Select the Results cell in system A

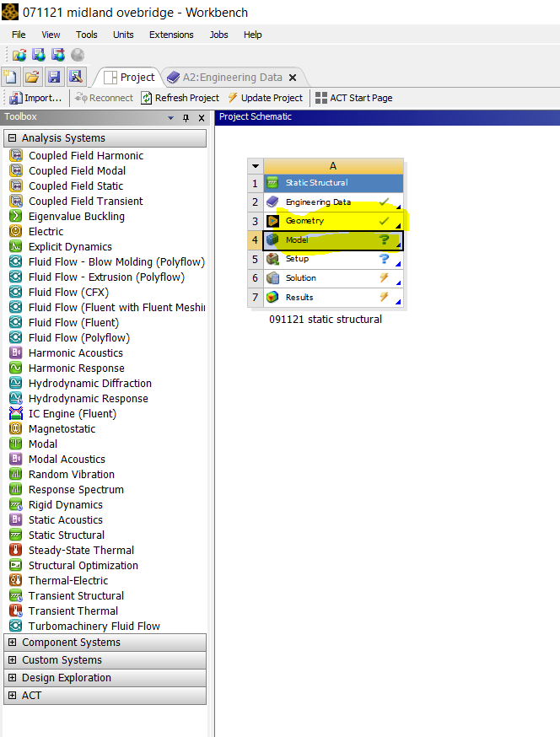point(333,297)
